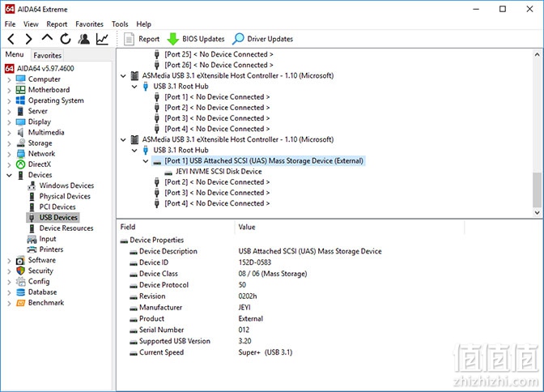The height and width of the screenshot is (392, 544).
Task: Click the Database icon
Action: coord(21,292)
